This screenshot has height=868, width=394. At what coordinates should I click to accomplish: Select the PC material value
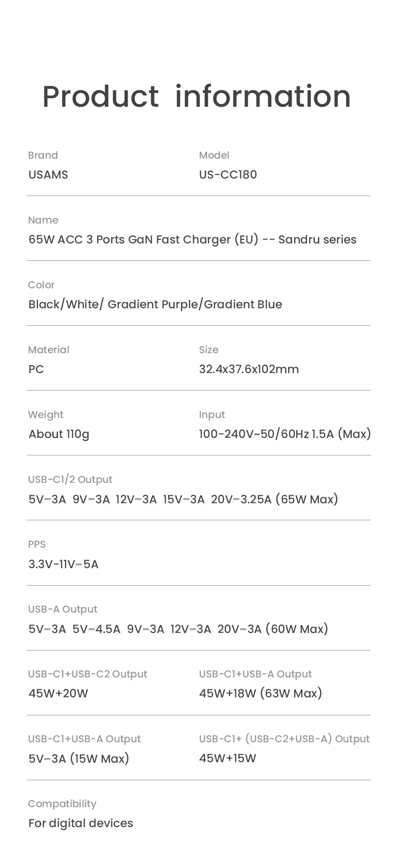[x=36, y=369]
